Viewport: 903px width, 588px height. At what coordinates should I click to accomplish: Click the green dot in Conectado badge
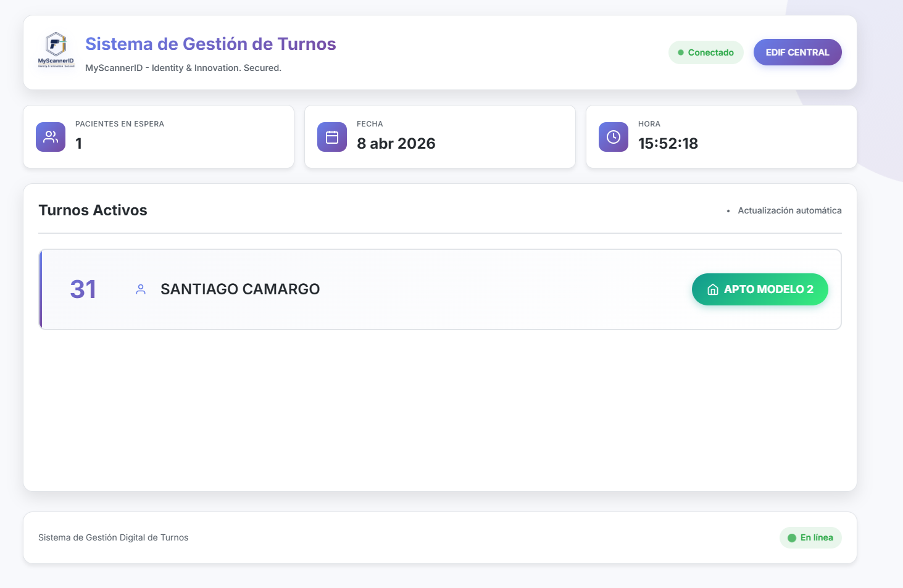[x=681, y=52]
